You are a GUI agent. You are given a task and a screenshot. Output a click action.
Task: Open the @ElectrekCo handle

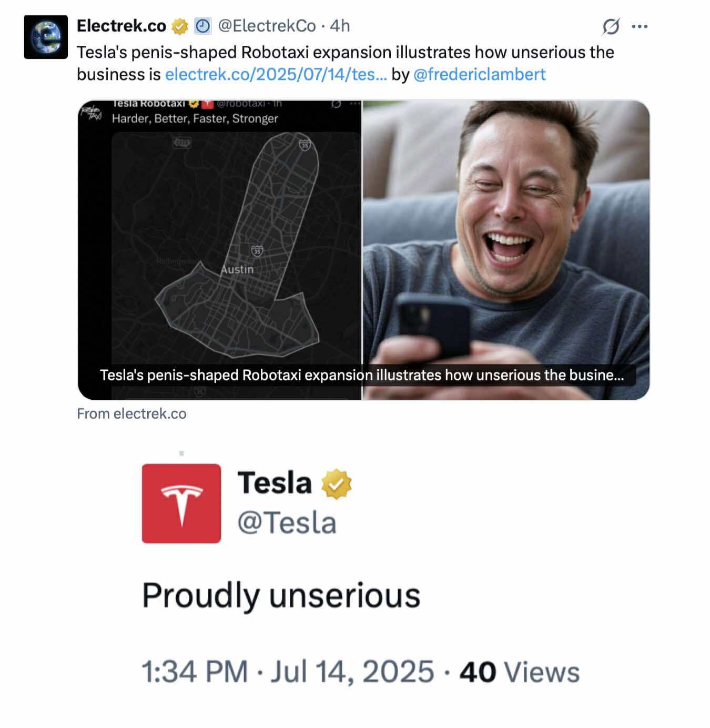coord(267,26)
